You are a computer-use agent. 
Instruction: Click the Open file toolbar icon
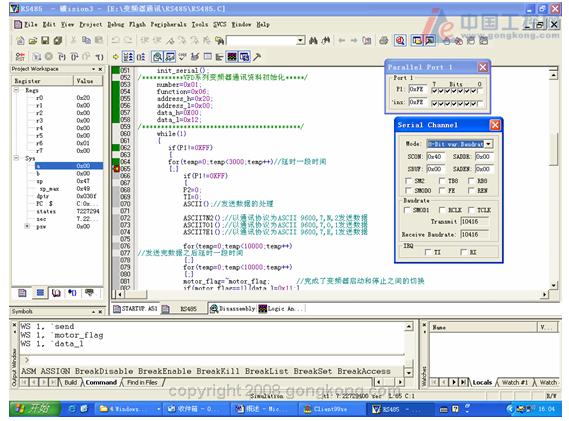pos(33,41)
